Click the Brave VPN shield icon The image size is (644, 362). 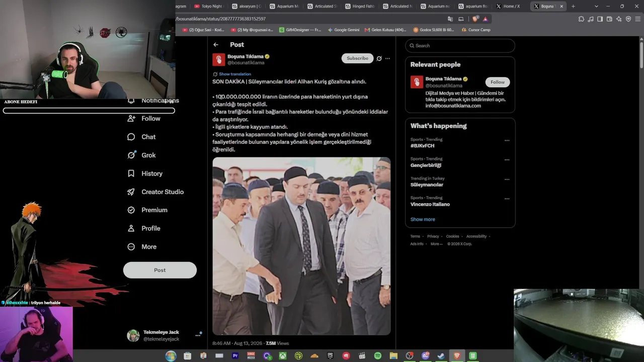pyautogui.click(x=628, y=19)
